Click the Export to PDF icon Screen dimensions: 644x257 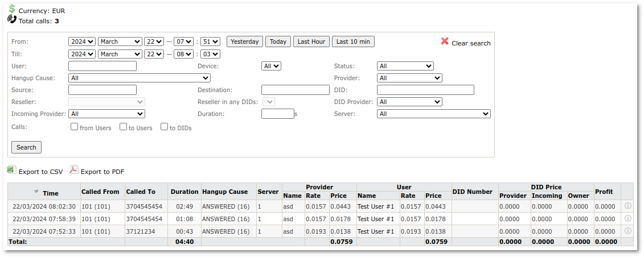click(73, 170)
